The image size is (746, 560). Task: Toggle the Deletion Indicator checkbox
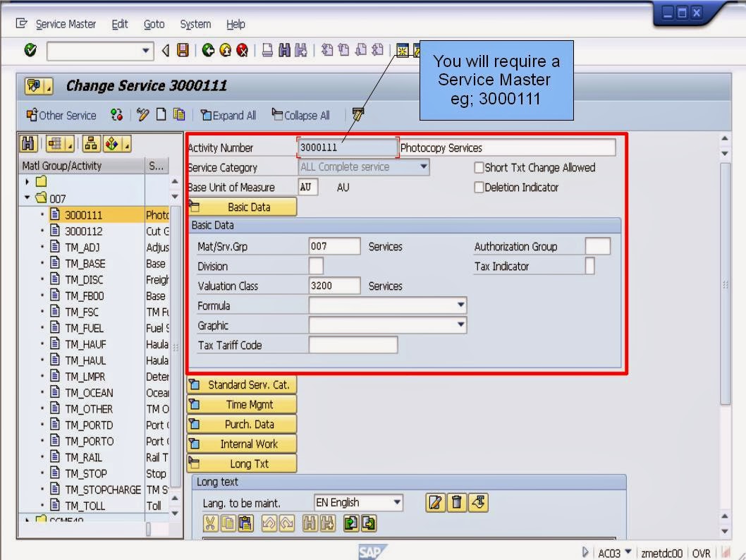tap(479, 188)
